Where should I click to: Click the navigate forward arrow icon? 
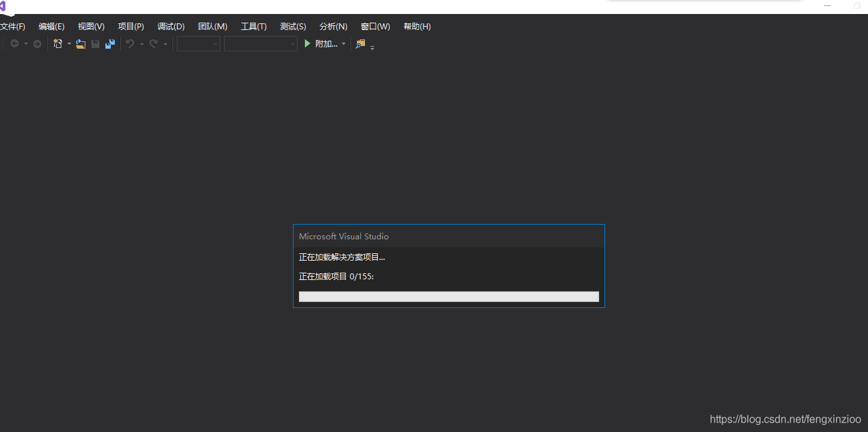(x=37, y=44)
